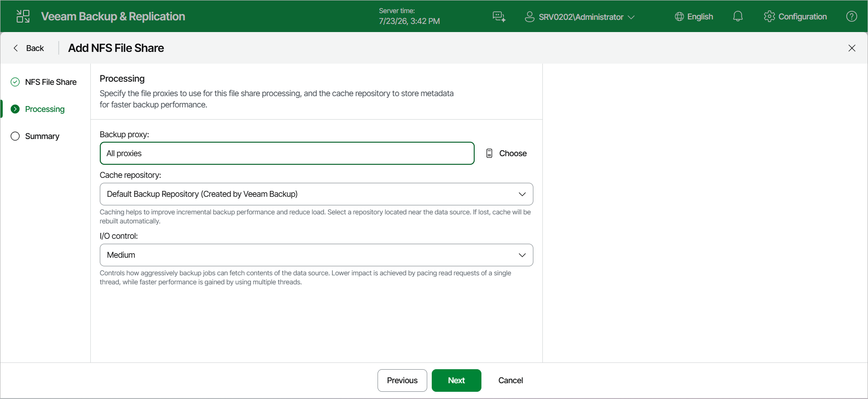Click the 'Add NFS File Share' heading
The width and height of the screenshot is (868, 399).
116,48
